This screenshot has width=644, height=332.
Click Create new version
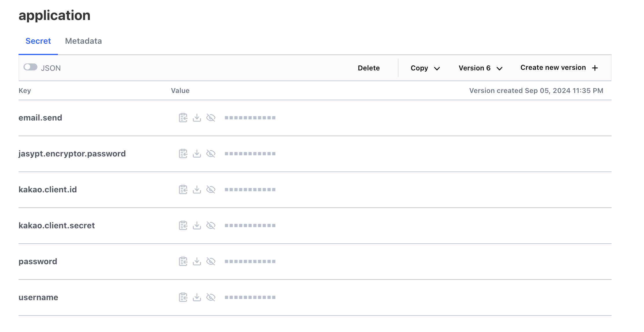point(559,68)
